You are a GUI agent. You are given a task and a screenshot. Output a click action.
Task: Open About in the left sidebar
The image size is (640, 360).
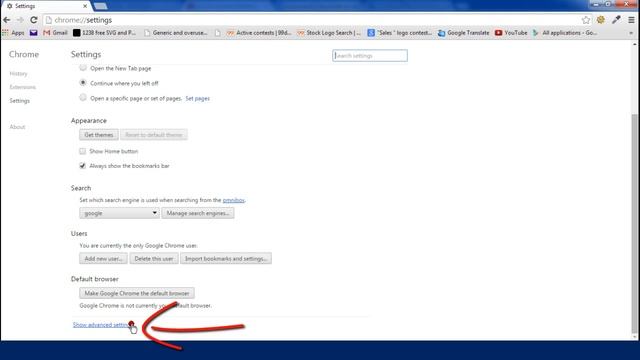[17, 127]
